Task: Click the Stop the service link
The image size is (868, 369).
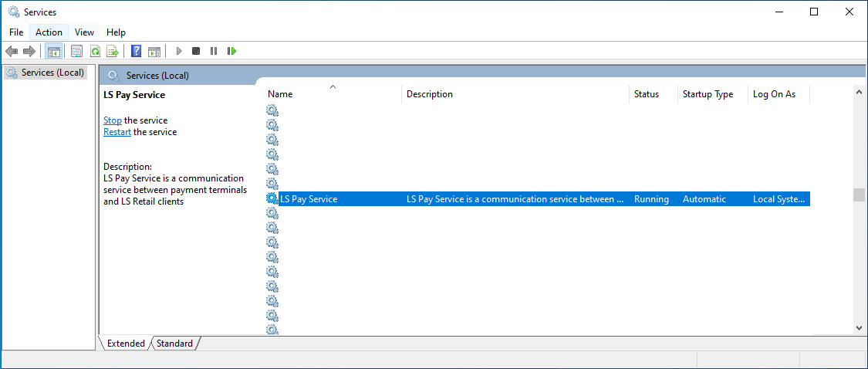Action: point(113,120)
